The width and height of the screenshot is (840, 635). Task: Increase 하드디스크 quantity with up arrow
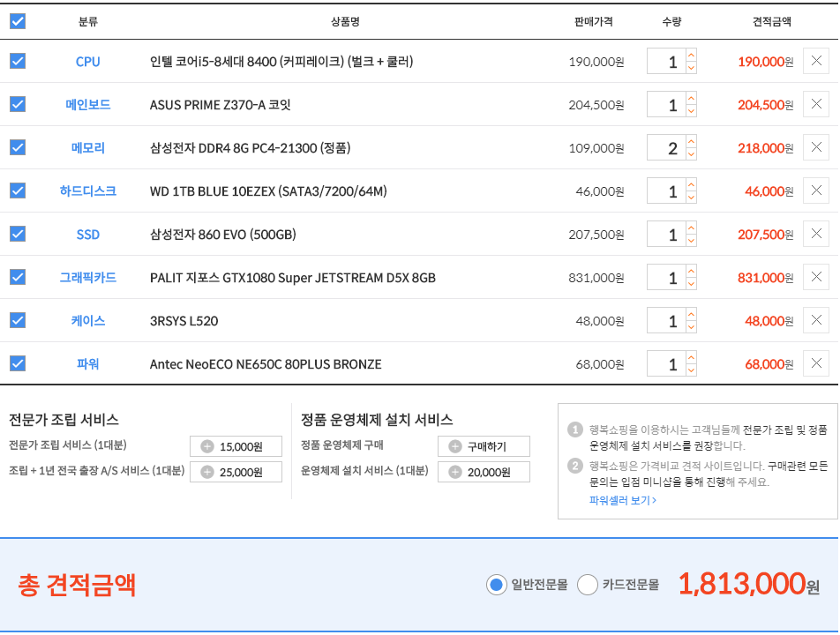tap(691, 184)
